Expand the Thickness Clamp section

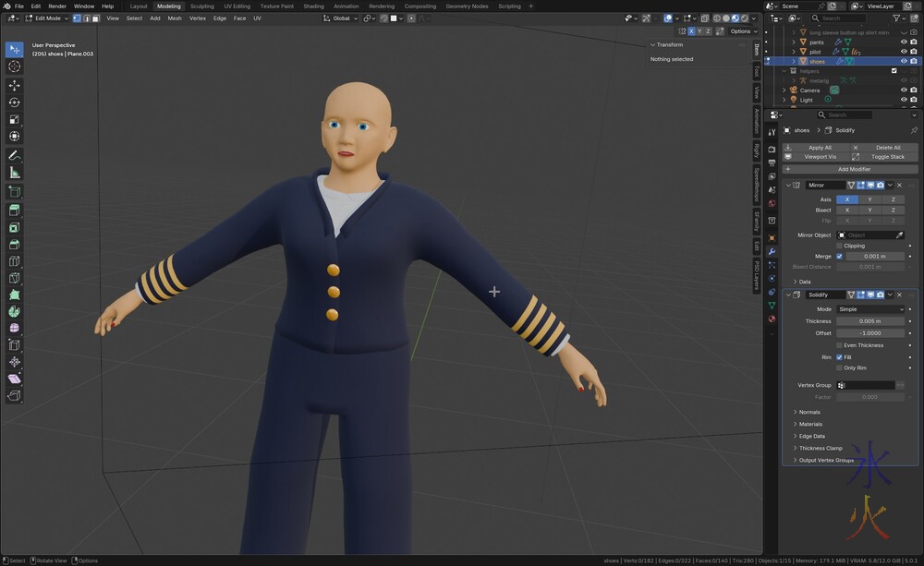tap(820, 448)
